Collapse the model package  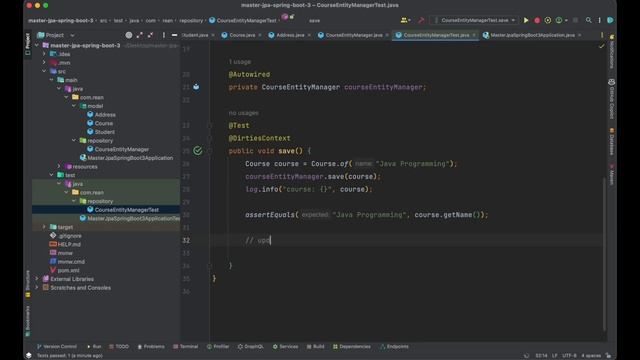(x=74, y=106)
